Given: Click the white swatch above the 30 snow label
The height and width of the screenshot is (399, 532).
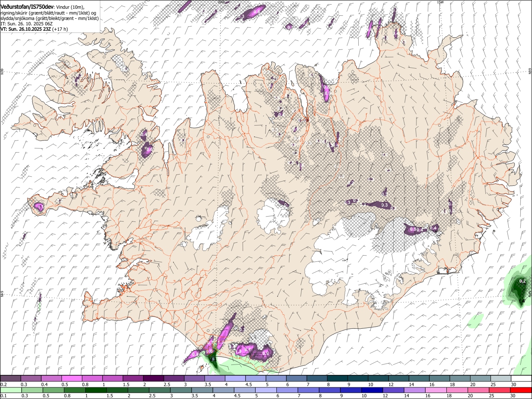Looking at the screenshot, I should [522, 379].
